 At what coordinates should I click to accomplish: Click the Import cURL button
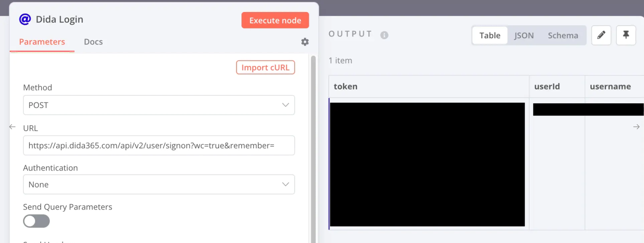[265, 67]
